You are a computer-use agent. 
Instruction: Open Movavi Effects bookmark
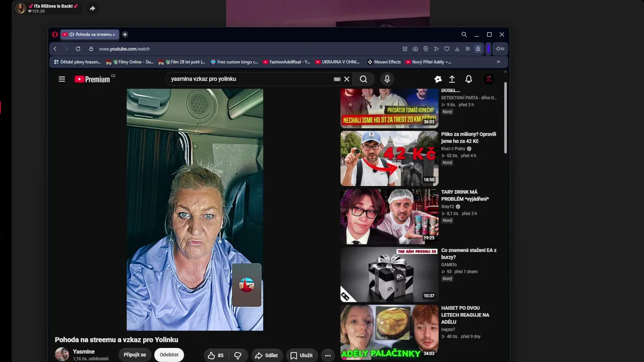384,62
